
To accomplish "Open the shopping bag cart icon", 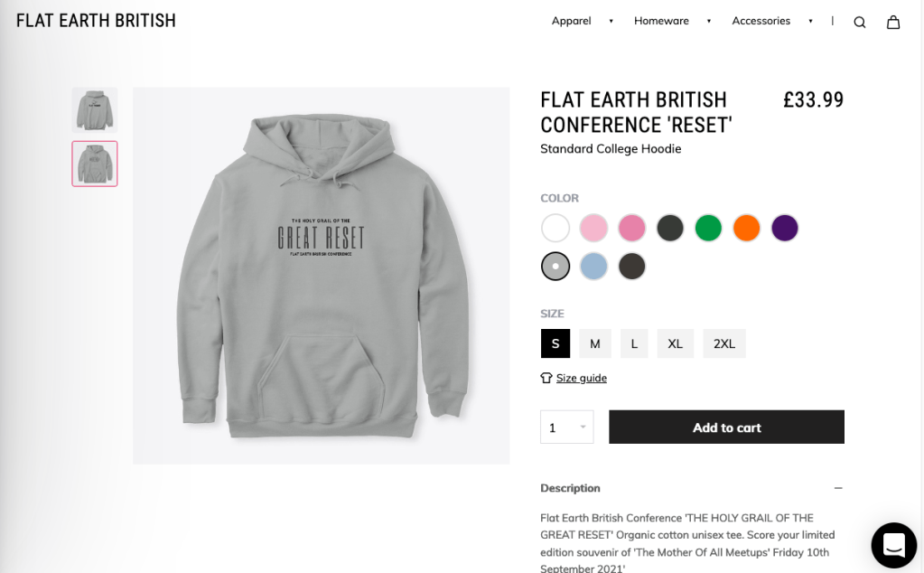I will point(893,23).
